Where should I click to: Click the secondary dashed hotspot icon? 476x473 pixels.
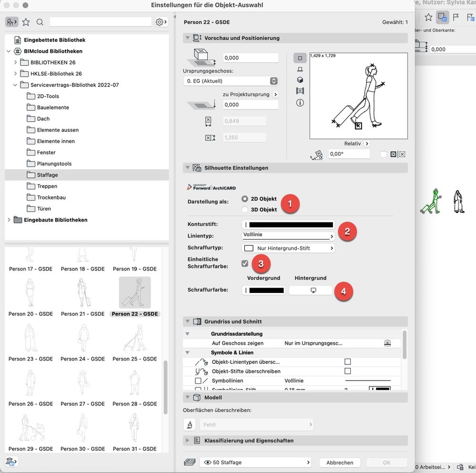pos(402,154)
